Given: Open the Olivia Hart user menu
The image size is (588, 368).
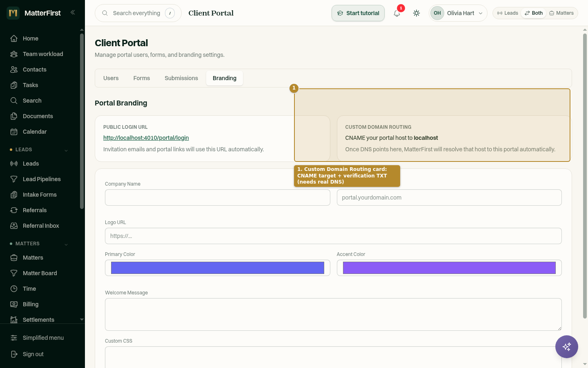Looking at the screenshot, I should (x=458, y=13).
